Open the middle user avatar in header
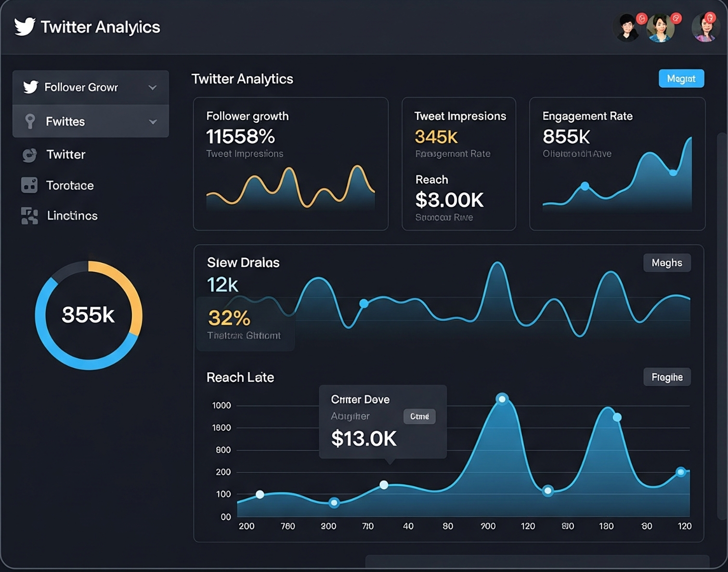The width and height of the screenshot is (728, 572). click(x=661, y=28)
